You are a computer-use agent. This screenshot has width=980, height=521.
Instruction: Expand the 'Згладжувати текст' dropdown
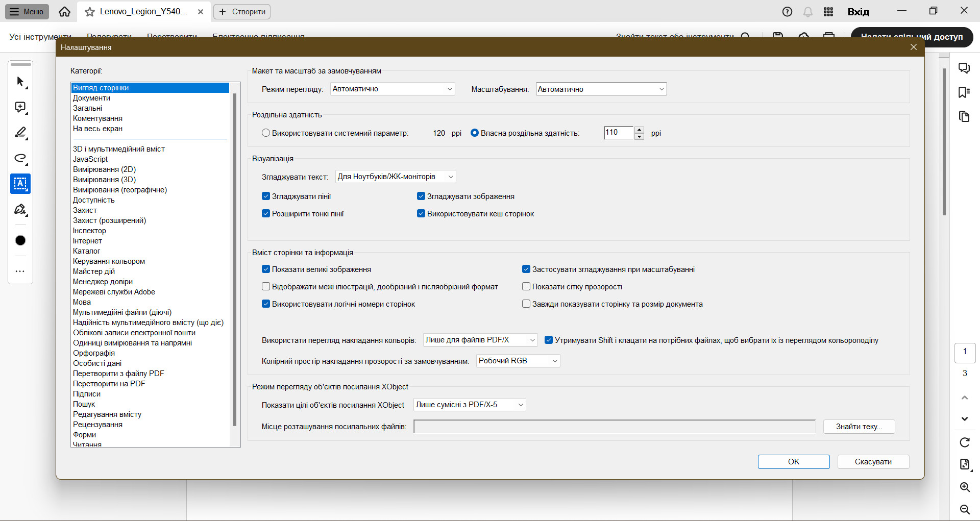pyautogui.click(x=395, y=177)
